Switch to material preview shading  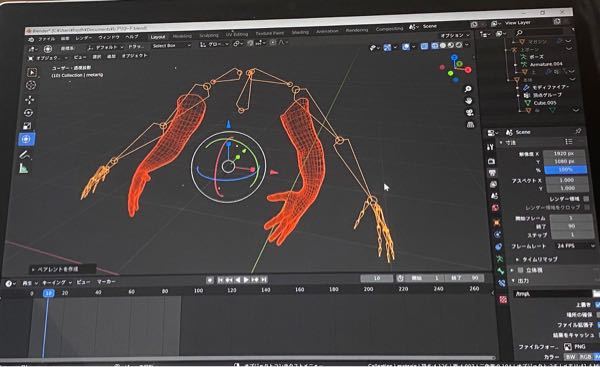point(451,45)
